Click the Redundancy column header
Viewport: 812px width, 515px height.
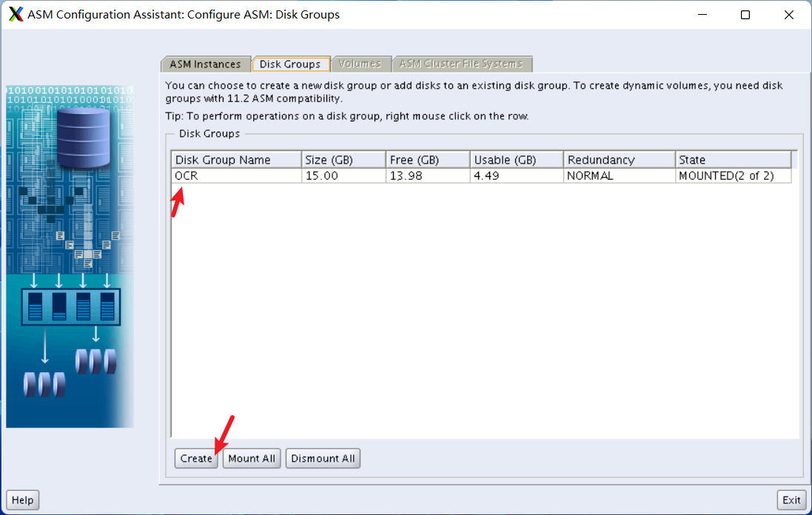pyautogui.click(x=620, y=159)
